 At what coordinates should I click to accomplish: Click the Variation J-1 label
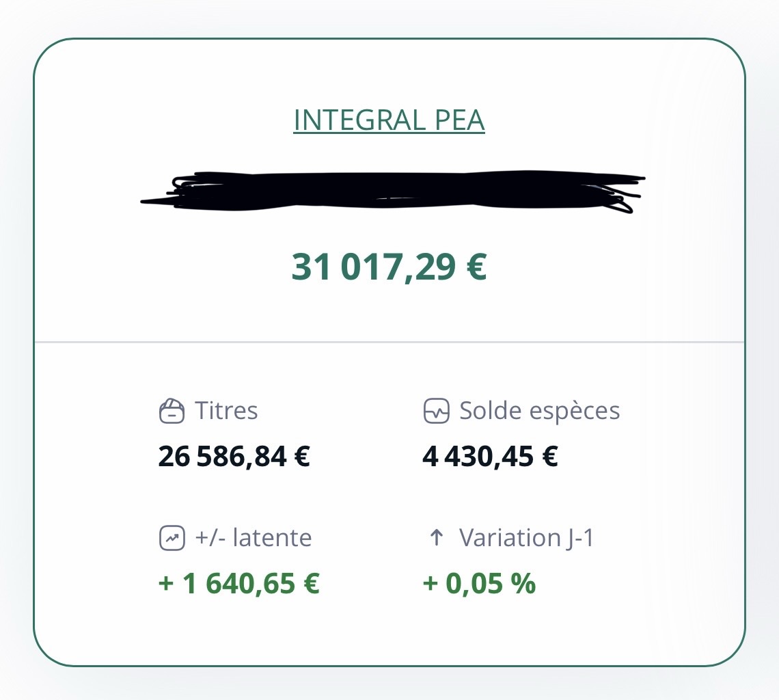(x=527, y=538)
